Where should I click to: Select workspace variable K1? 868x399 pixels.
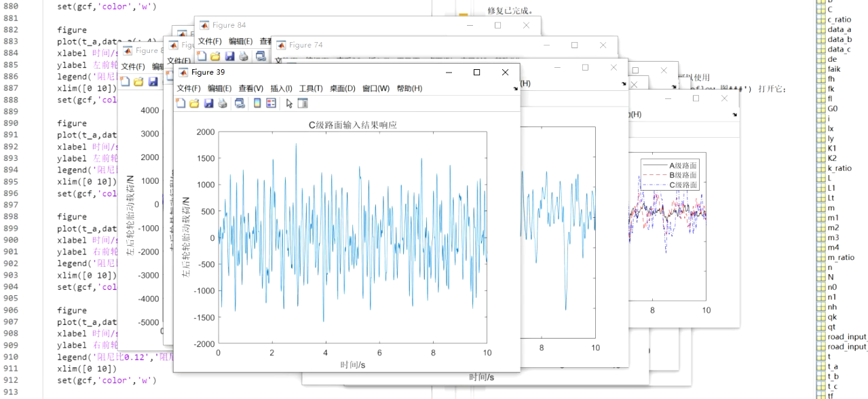click(828, 149)
